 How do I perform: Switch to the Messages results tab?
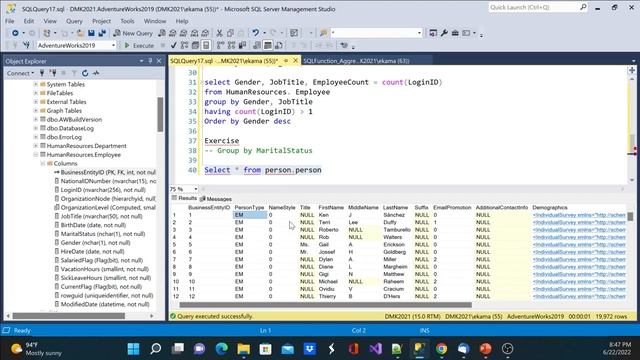(x=216, y=199)
